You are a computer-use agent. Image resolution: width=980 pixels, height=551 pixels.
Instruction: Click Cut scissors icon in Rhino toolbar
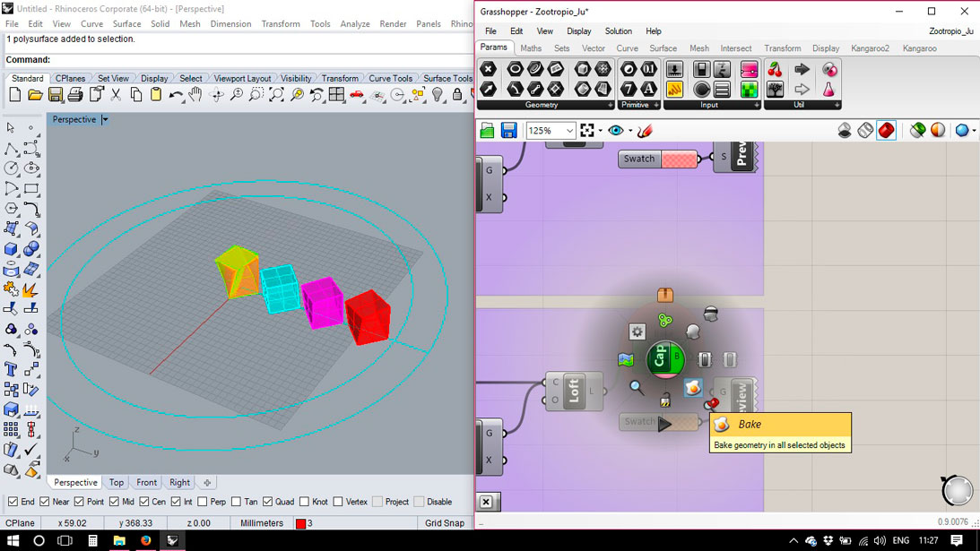point(116,95)
